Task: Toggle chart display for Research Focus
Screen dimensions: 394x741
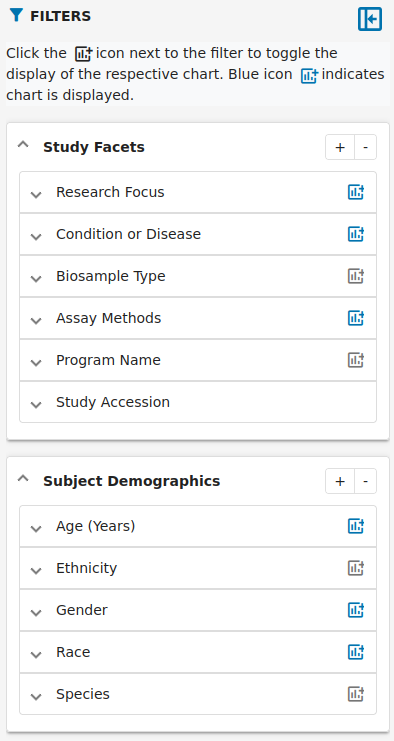Action: pyautogui.click(x=356, y=192)
